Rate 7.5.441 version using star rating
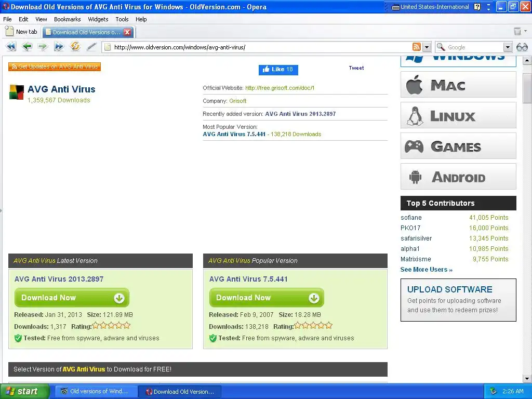532x399 pixels. click(x=313, y=326)
